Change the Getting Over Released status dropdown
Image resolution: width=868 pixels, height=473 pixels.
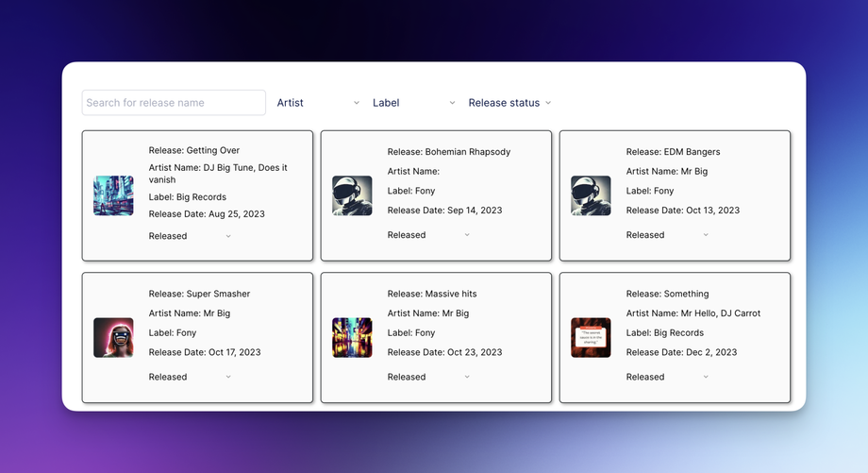pyautogui.click(x=190, y=236)
